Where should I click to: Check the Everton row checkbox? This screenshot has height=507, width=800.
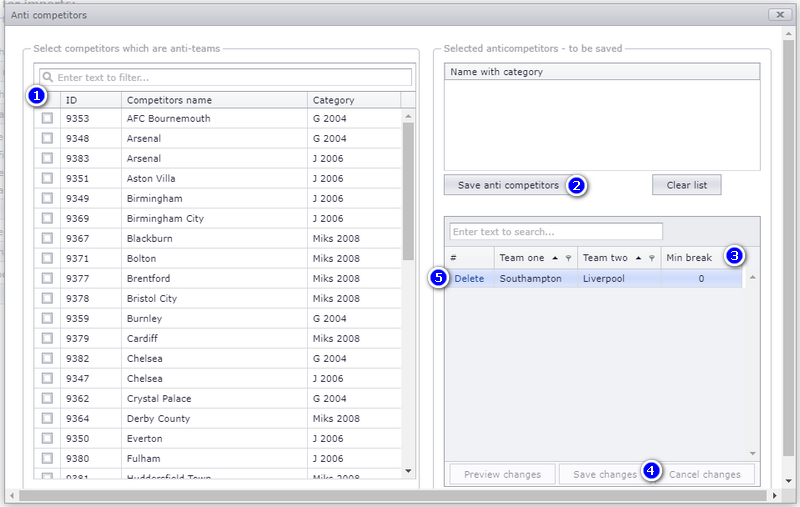coord(47,438)
